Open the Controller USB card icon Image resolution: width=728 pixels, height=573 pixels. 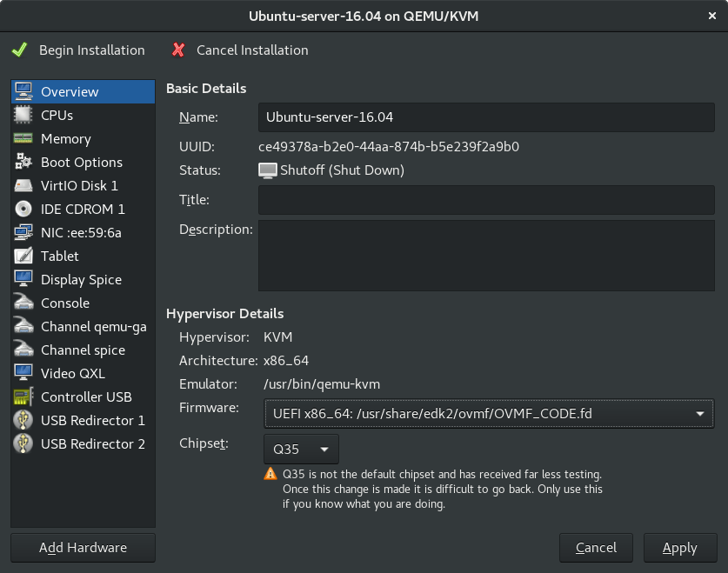coord(24,396)
